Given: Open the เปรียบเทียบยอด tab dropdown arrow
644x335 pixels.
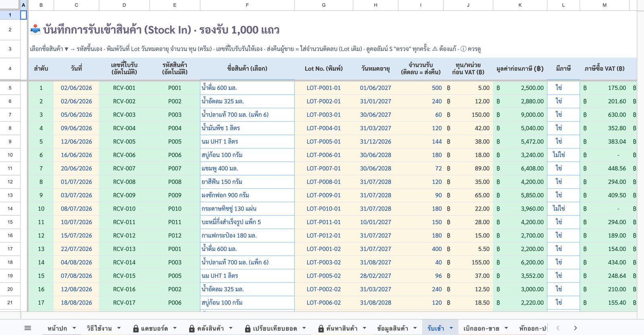Looking at the screenshot, I should tap(304, 328).
